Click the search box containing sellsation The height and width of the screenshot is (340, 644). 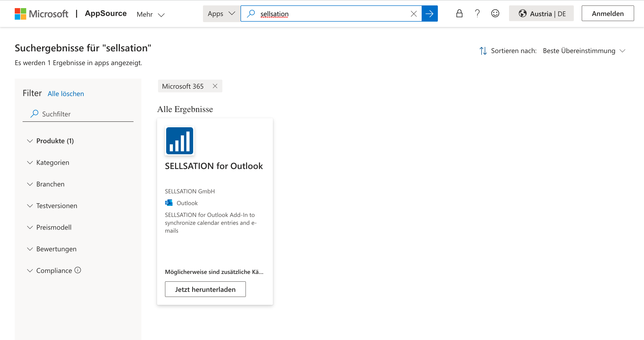tap(331, 14)
